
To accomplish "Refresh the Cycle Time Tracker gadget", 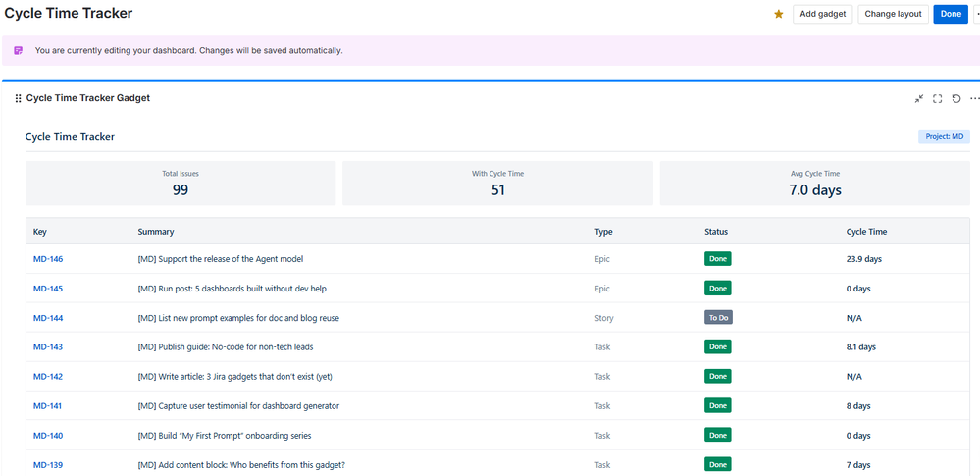I will (956, 99).
